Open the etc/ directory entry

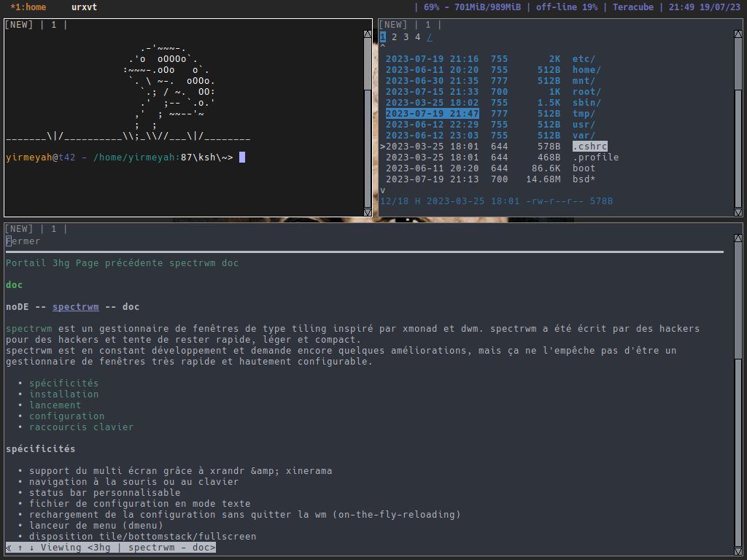584,59
